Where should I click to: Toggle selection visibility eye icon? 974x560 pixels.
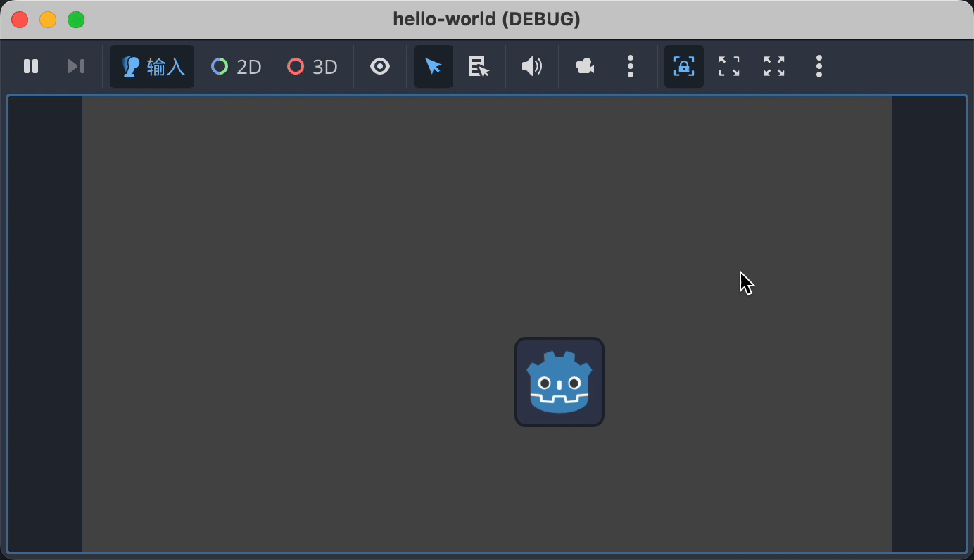(380, 66)
